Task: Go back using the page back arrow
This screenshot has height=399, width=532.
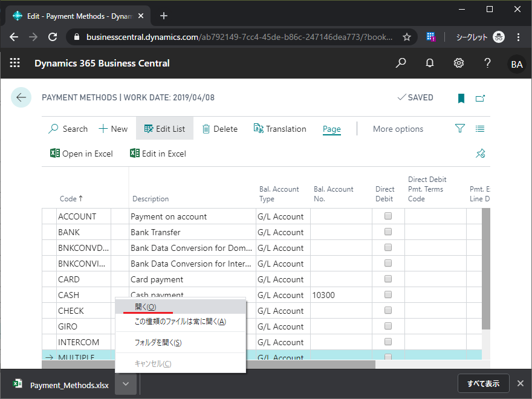Action: (x=21, y=97)
